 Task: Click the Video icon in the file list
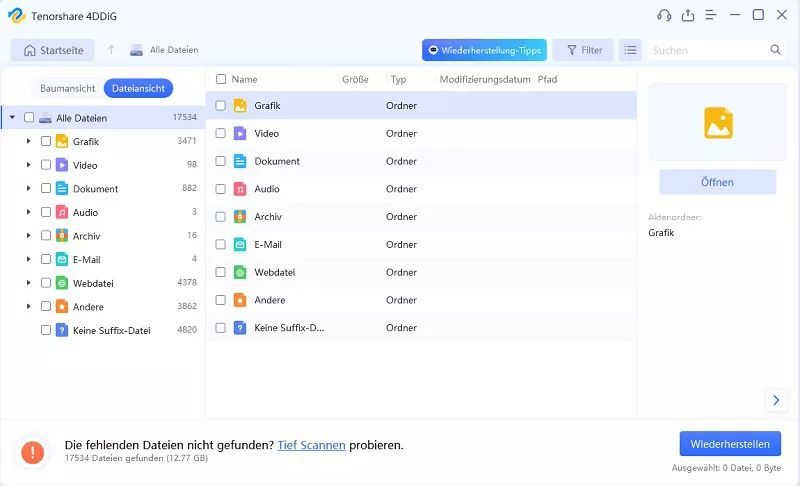(240, 134)
